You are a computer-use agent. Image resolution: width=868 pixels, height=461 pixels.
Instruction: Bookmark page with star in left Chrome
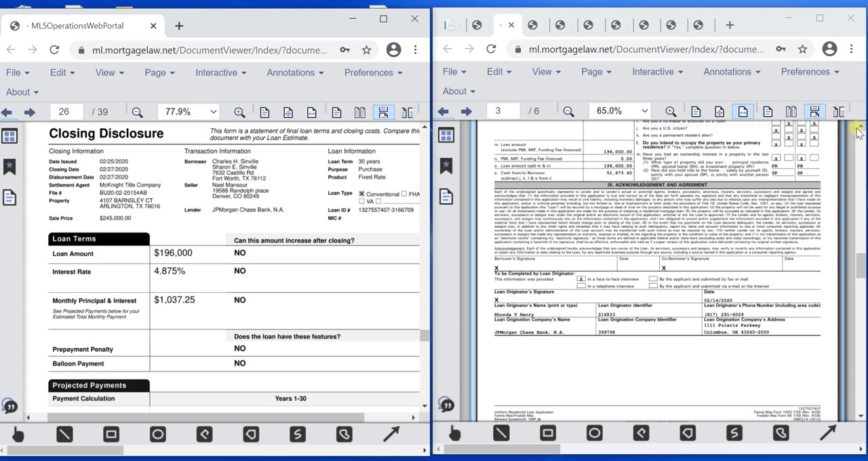366,49
